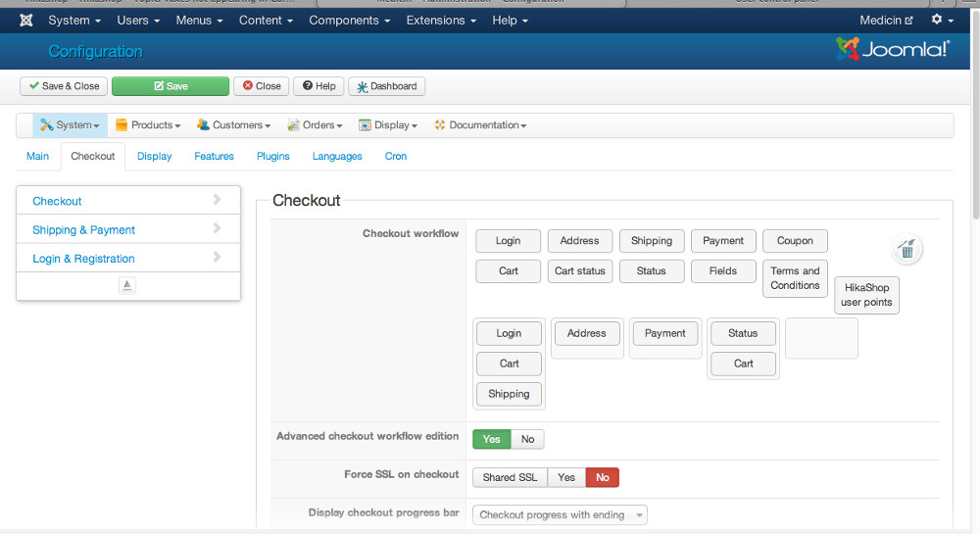Click the Address block in second workflow step

tap(587, 333)
